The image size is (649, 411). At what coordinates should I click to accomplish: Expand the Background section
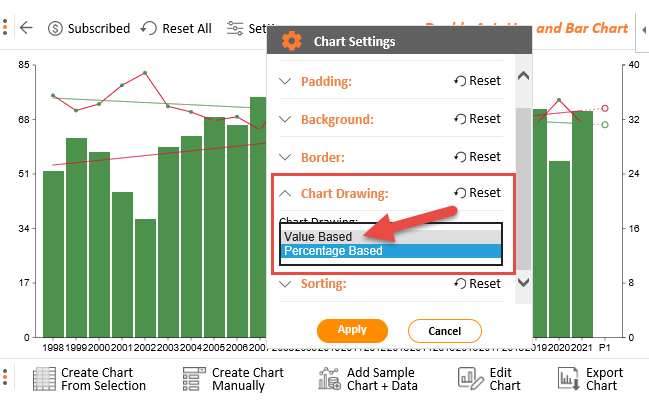coord(285,119)
